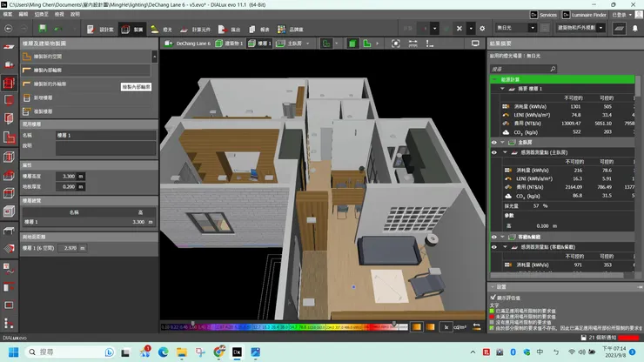Launch Microsoft Edge from the taskbar
Image resolution: width=644 pixels, height=362 pixels.
[162, 352]
